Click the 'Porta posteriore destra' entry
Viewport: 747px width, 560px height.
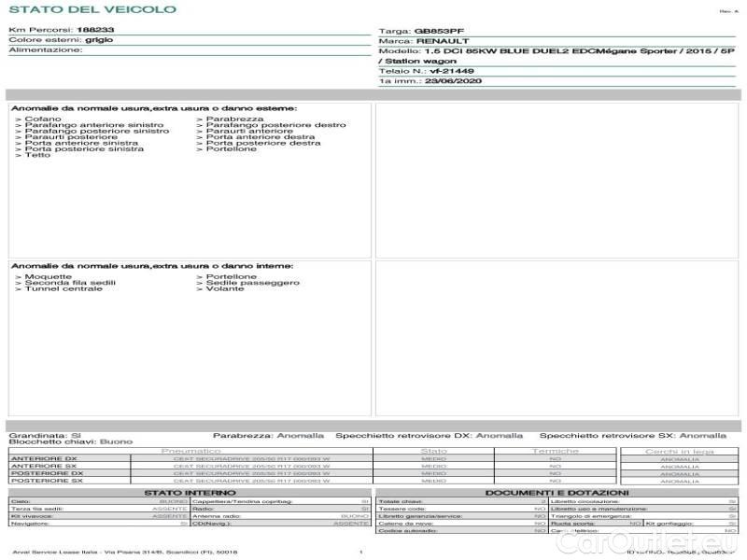click(263, 143)
